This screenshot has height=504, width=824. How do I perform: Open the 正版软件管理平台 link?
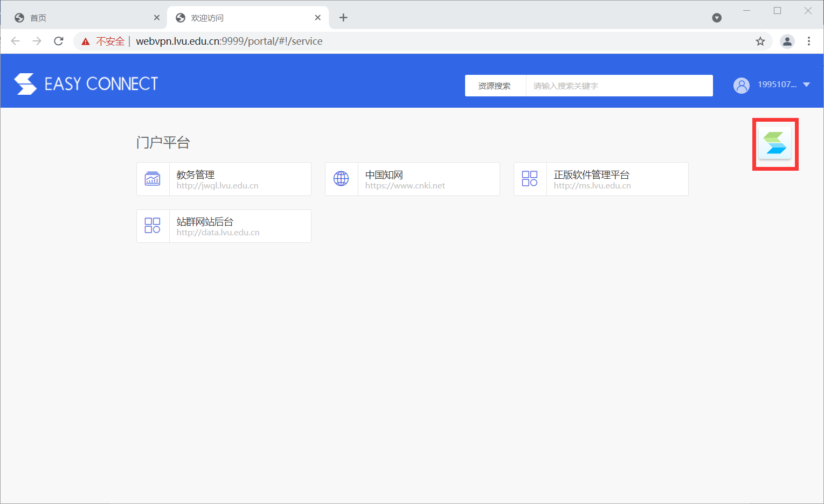tap(601, 179)
